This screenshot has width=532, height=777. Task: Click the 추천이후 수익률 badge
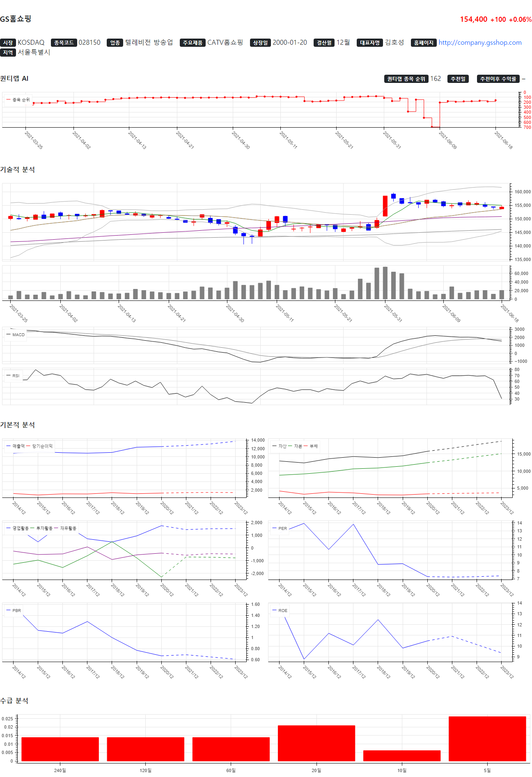498,79
